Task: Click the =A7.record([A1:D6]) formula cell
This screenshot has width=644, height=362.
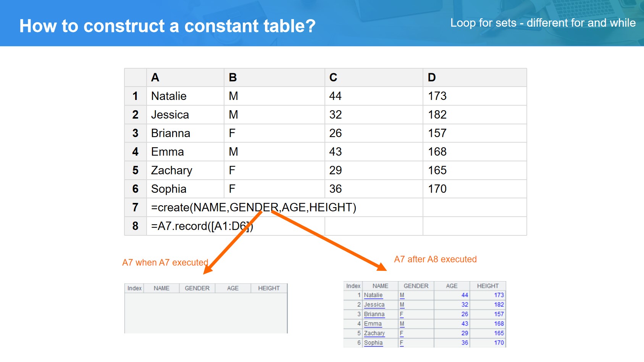Action: [202, 226]
